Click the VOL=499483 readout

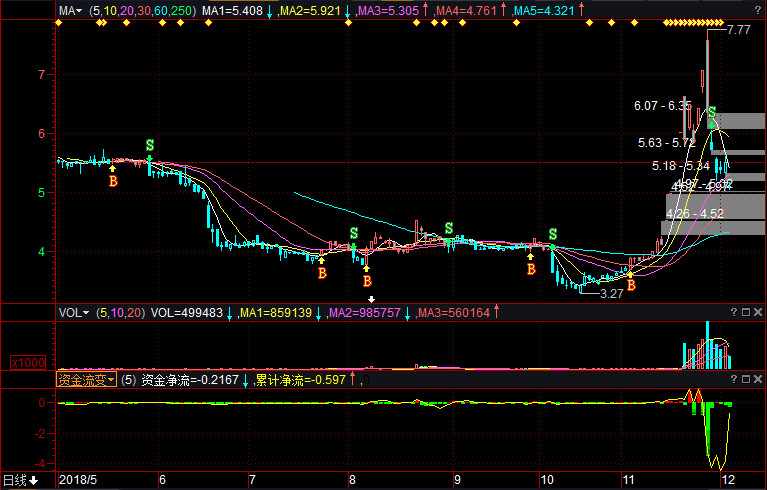point(186,313)
